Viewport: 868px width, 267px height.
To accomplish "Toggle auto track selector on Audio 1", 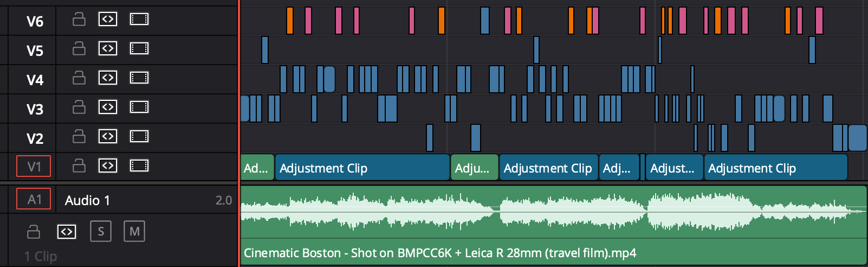I will click(x=67, y=232).
